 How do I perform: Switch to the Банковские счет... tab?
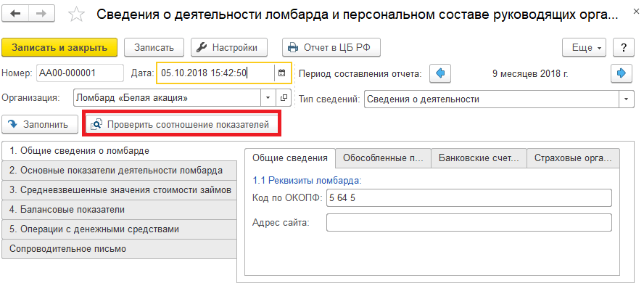click(x=479, y=158)
